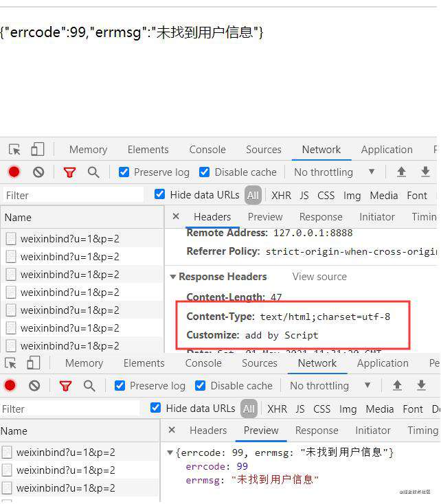Open Sources tab in lower DevTools
Screen dimensions: 441x504
(259, 363)
